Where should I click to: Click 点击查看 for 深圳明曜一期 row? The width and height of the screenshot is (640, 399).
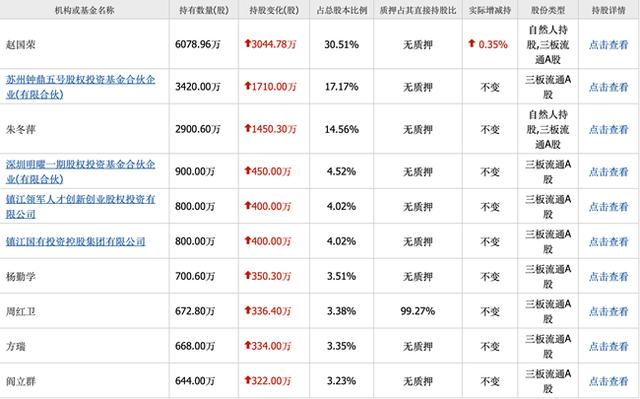pyautogui.click(x=609, y=172)
